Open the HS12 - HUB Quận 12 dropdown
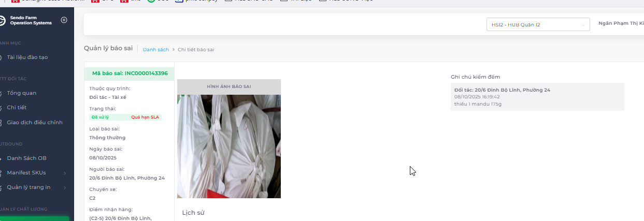Screen dimensions: 644x221 (538, 25)
